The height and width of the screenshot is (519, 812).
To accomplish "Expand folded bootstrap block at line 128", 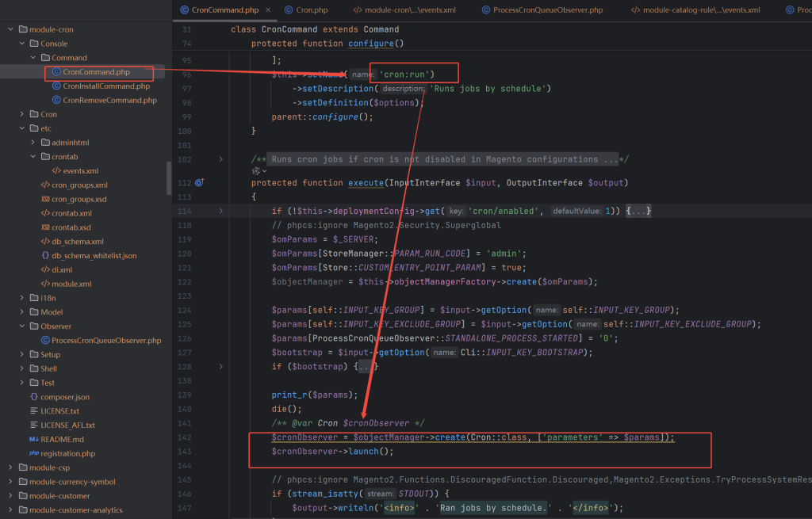I will point(221,366).
